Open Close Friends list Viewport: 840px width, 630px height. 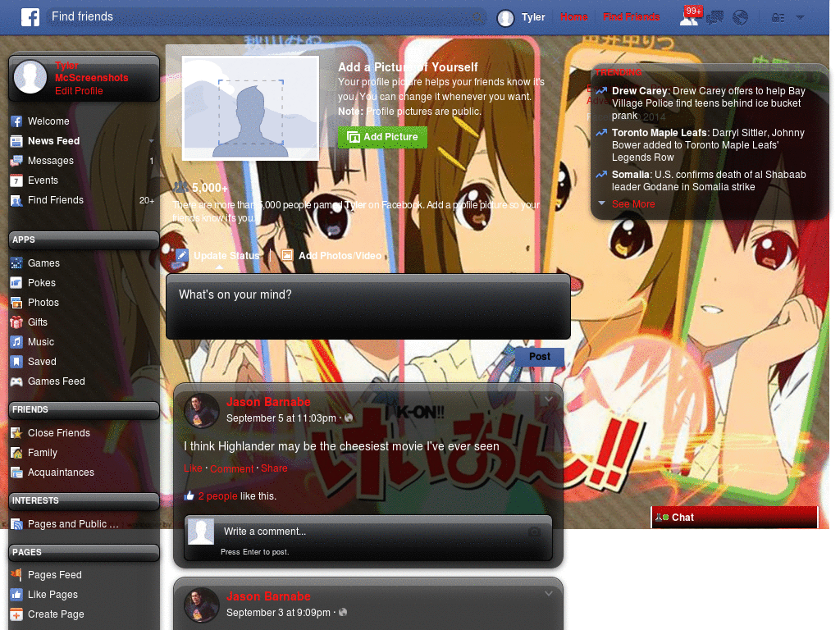[x=58, y=433]
